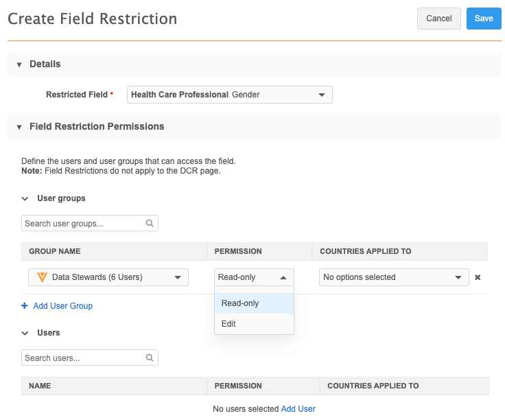
Task: Open the Restricted Field dropdown
Action: point(321,95)
